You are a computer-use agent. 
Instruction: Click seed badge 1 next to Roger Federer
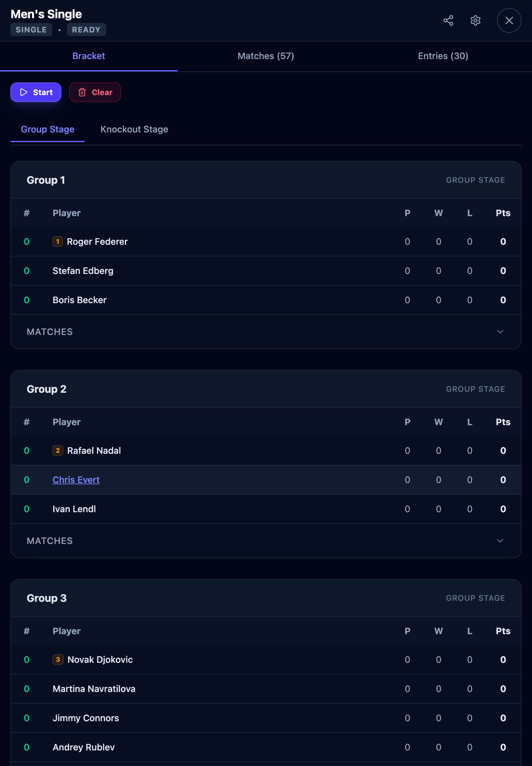[x=57, y=241]
